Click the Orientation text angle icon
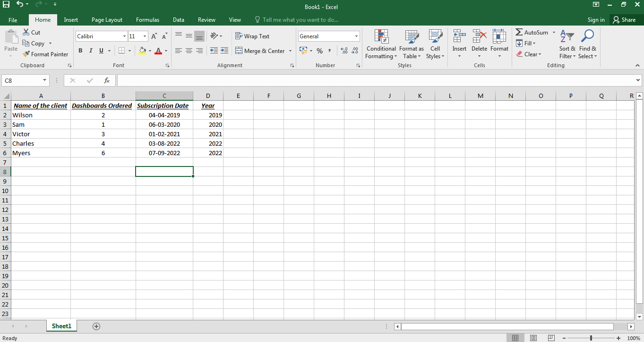Image resolution: width=644 pixels, height=342 pixels. tap(214, 36)
